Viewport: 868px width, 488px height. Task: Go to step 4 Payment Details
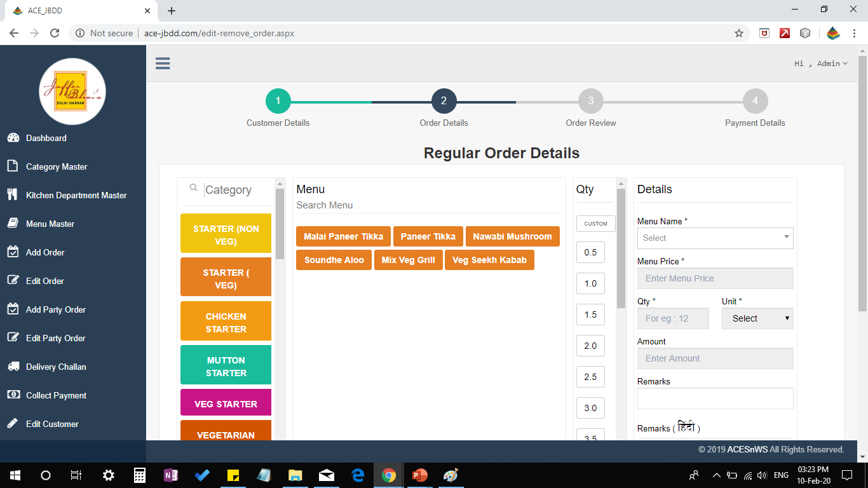tap(755, 101)
